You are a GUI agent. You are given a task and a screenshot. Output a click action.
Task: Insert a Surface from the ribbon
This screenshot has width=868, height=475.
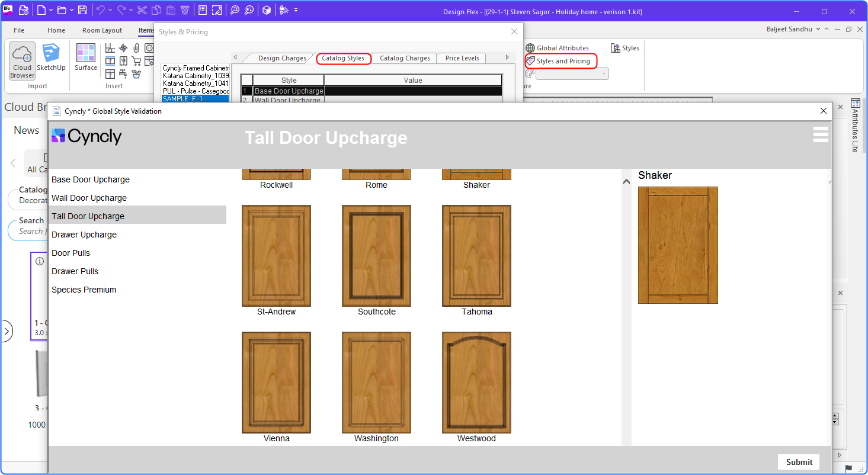click(x=86, y=59)
